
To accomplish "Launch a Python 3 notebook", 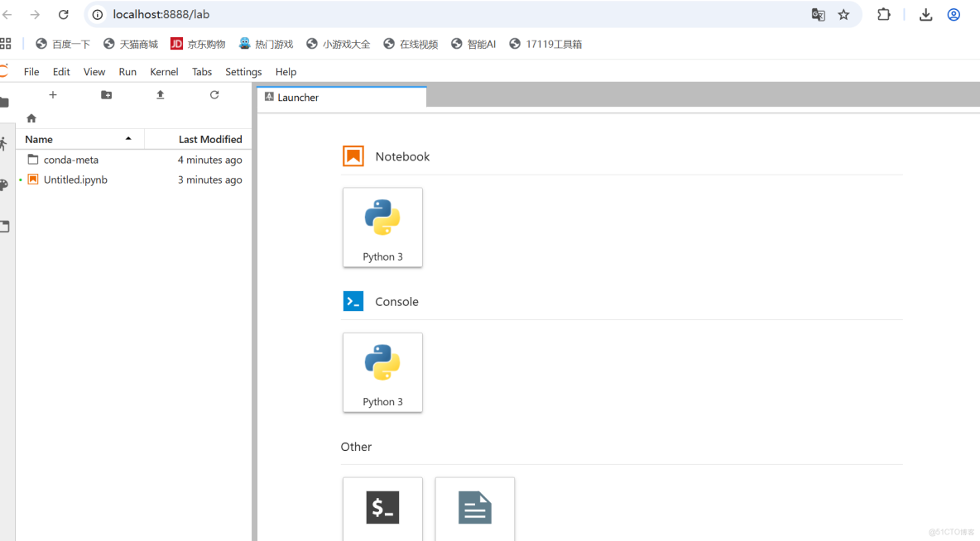I will click(382, 227).
